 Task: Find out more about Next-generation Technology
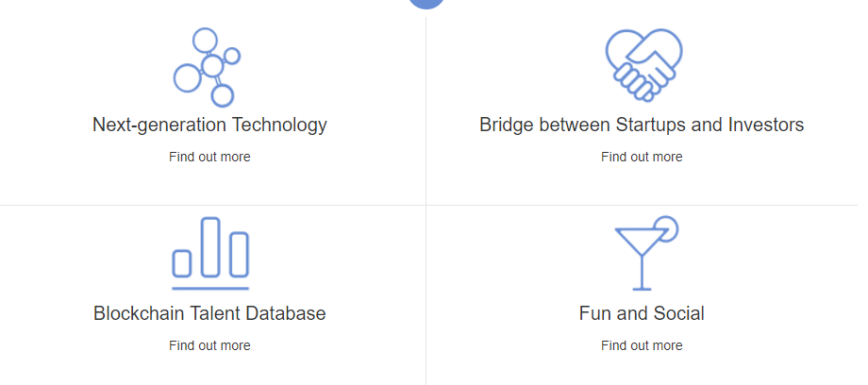[x=209, y=157]
